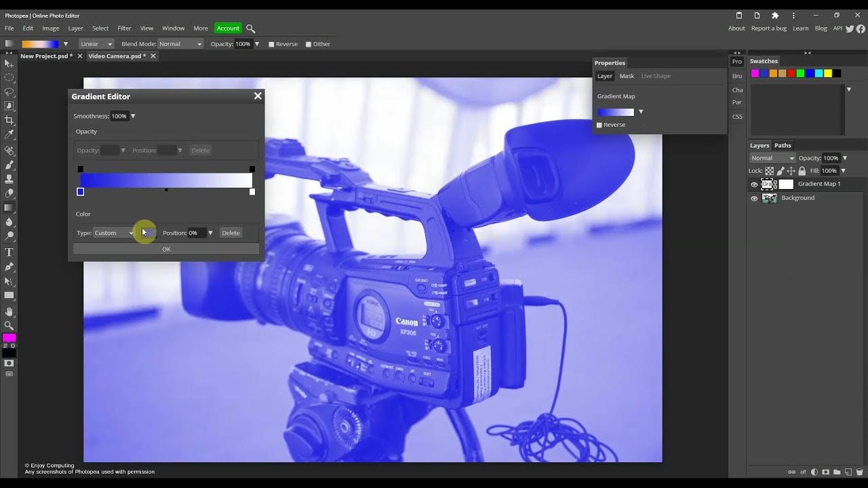Click the search magnifier next to Account
Viewport: 868px width, 488px height.
point(251,28)
